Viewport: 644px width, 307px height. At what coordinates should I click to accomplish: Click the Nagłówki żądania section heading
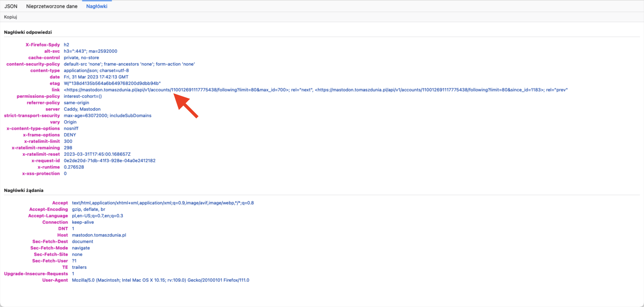(x=24, y=190)
